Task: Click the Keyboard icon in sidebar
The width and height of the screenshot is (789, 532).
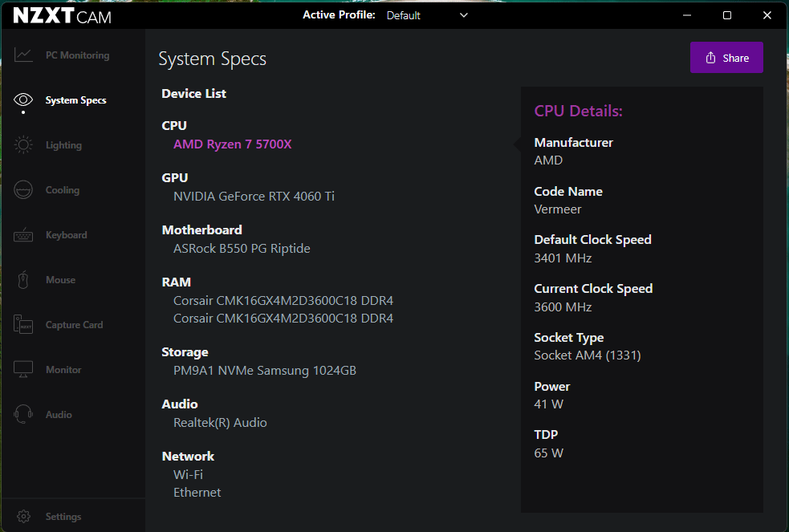Action: point(23,235)
